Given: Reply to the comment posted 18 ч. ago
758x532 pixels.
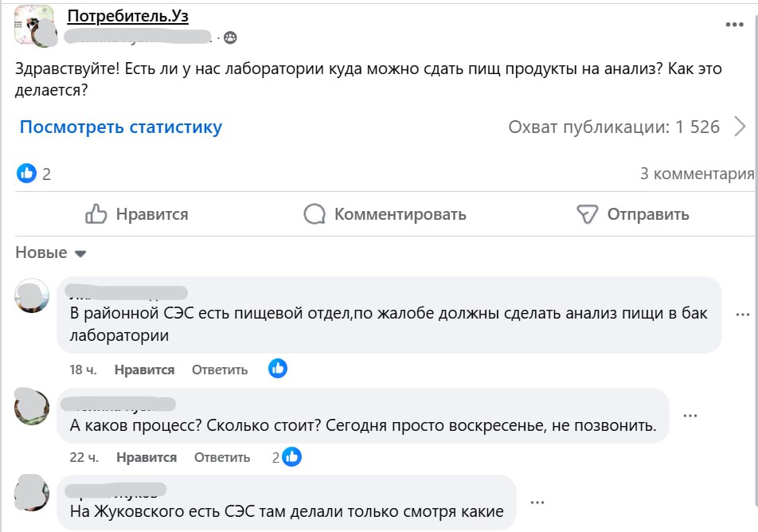Looking at the screenshot, I should coord(220,370).
